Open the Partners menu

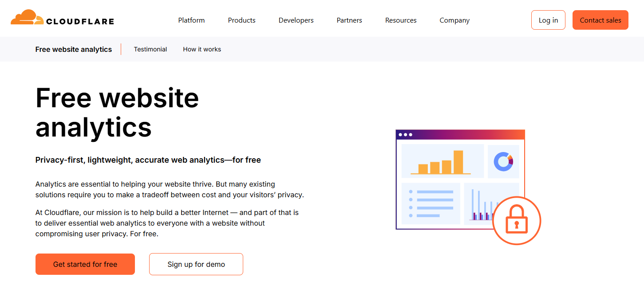[349, 20]
